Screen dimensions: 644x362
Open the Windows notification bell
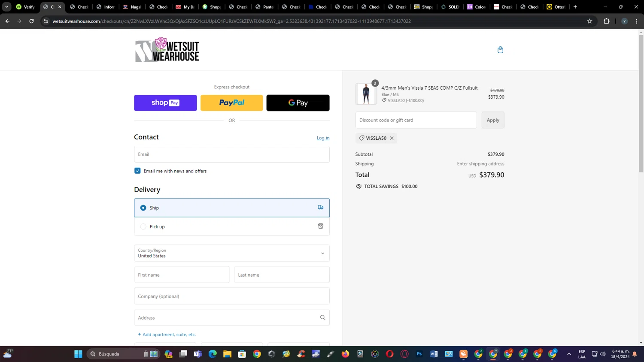pyautogui.click(x=635, y=354)
